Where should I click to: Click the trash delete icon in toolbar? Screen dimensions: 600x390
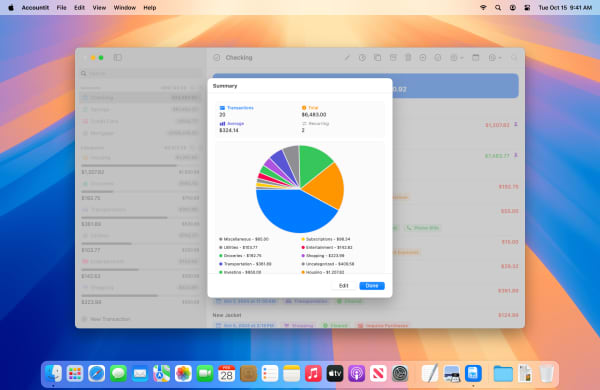[x=408, y=58]
